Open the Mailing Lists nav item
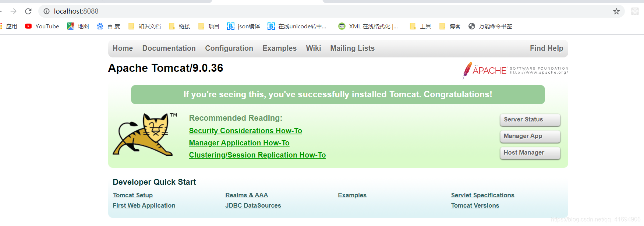 [x=353, y=48]
